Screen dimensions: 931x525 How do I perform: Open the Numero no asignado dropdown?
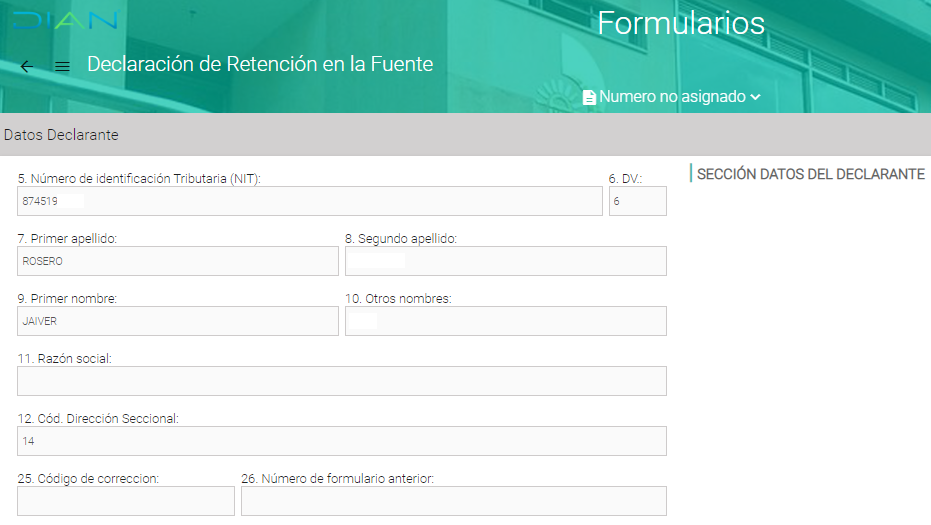point(672,97)
